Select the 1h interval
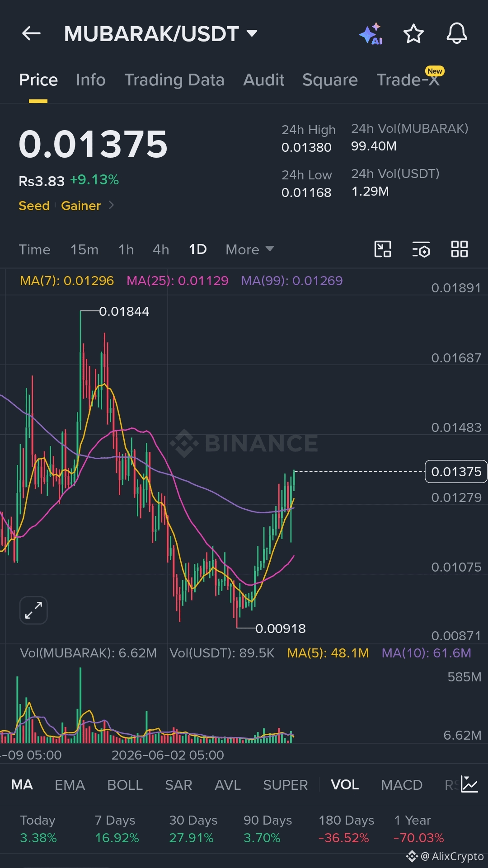Screen dimensions: 488x868 (126, 249)
